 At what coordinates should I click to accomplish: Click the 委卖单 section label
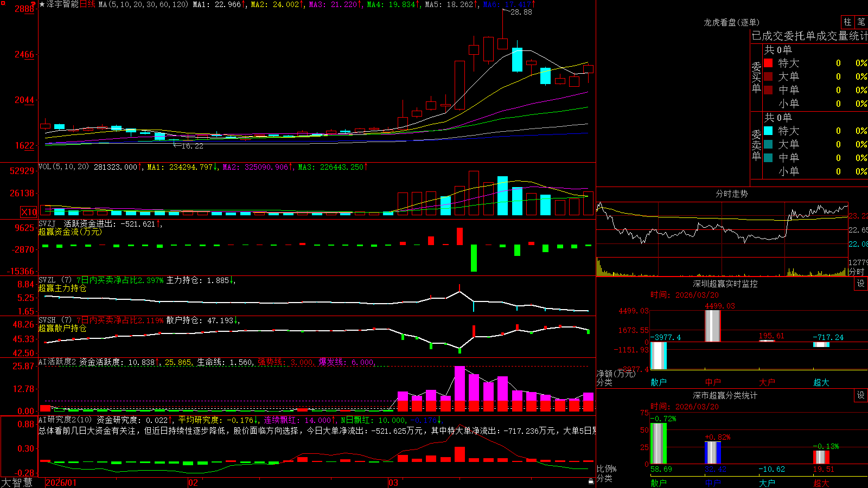[756, 145]
